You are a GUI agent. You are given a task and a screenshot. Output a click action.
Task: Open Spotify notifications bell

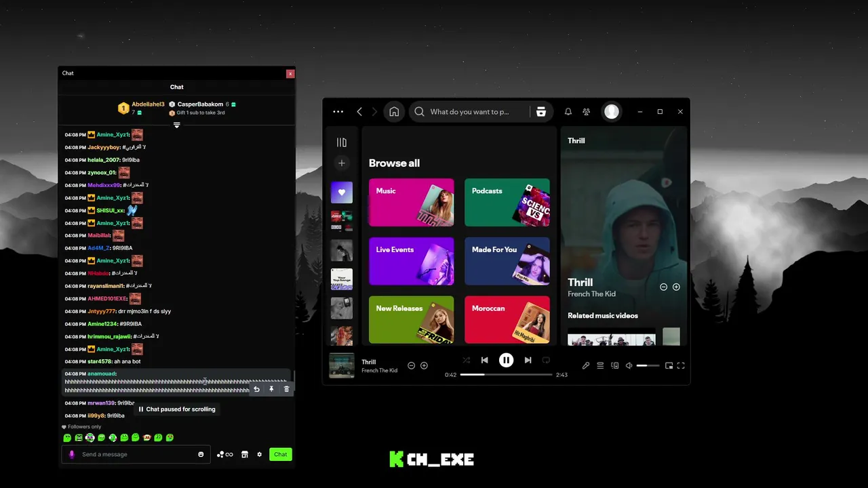568,112
